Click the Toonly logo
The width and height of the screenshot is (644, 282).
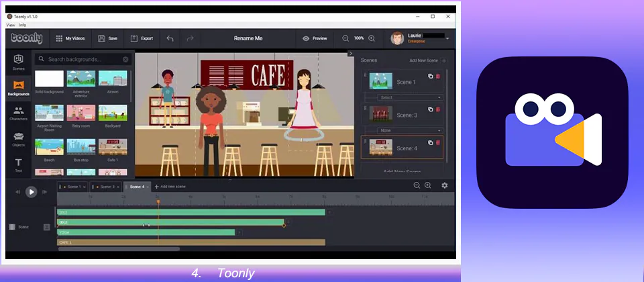click(27, 38)
